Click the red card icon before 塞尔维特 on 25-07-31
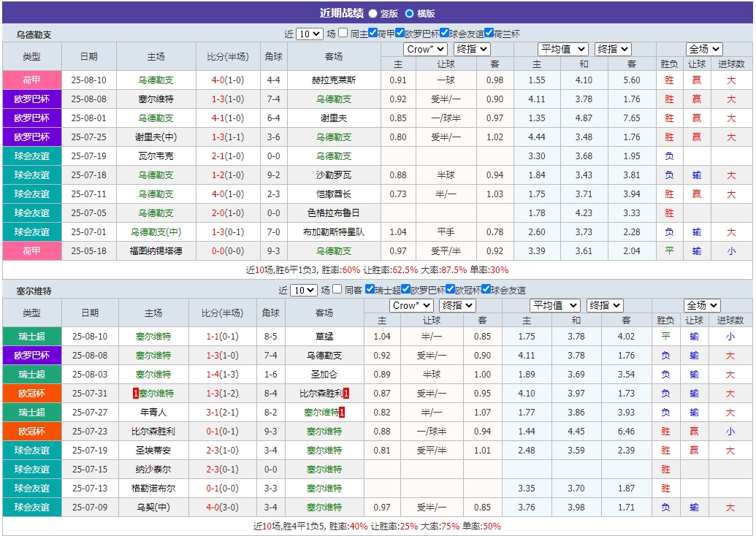The width and height of the screenshot is (756, 536). [x=135, y=392]
